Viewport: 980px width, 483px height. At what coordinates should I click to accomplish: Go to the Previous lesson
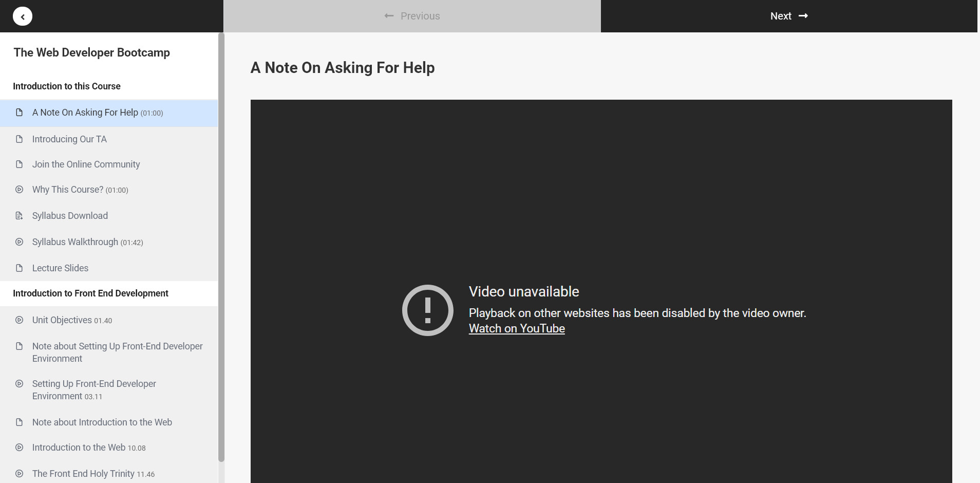point(412,16)
